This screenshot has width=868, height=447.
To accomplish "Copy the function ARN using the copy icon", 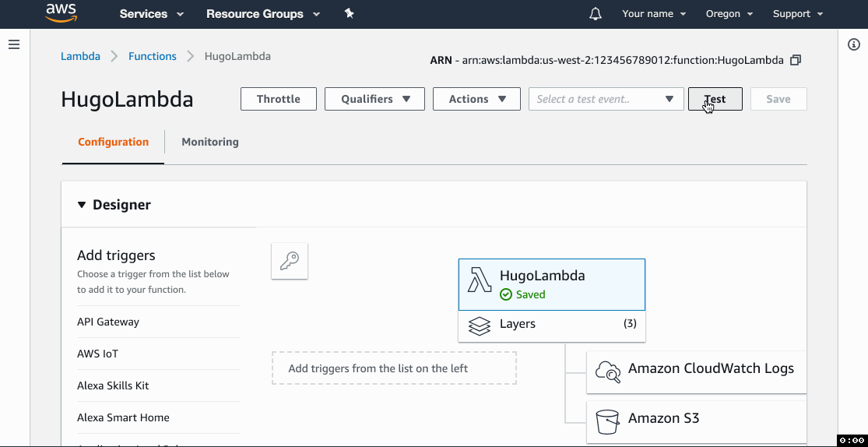I will [795, 60].
